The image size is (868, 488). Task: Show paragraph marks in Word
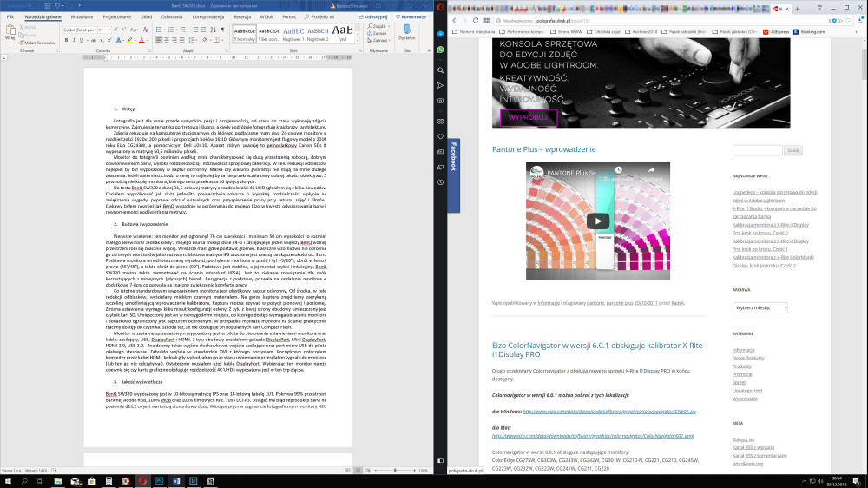coord(222,30)
